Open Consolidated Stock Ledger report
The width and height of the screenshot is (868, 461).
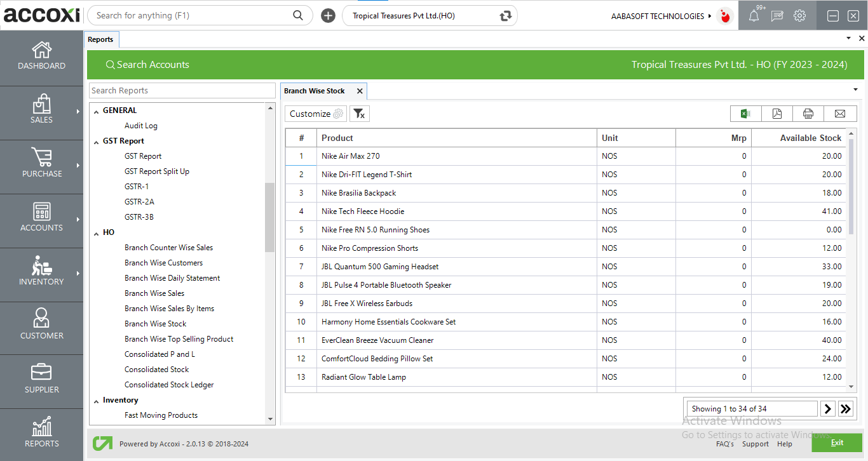[x=169, y=385]
